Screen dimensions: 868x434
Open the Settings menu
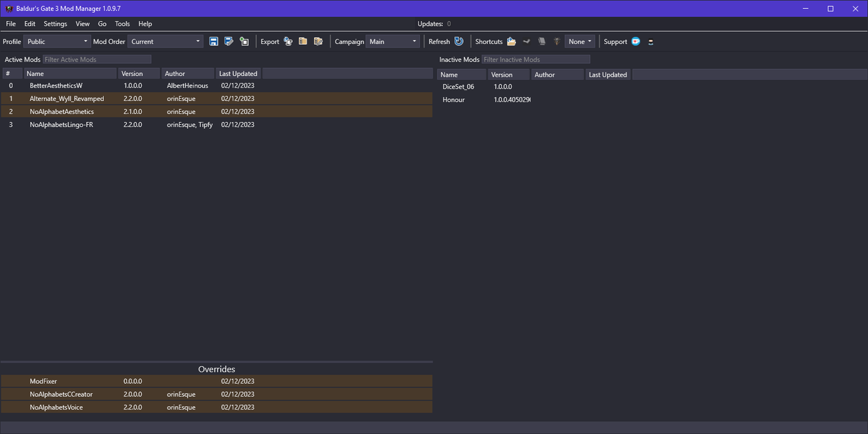56,24
